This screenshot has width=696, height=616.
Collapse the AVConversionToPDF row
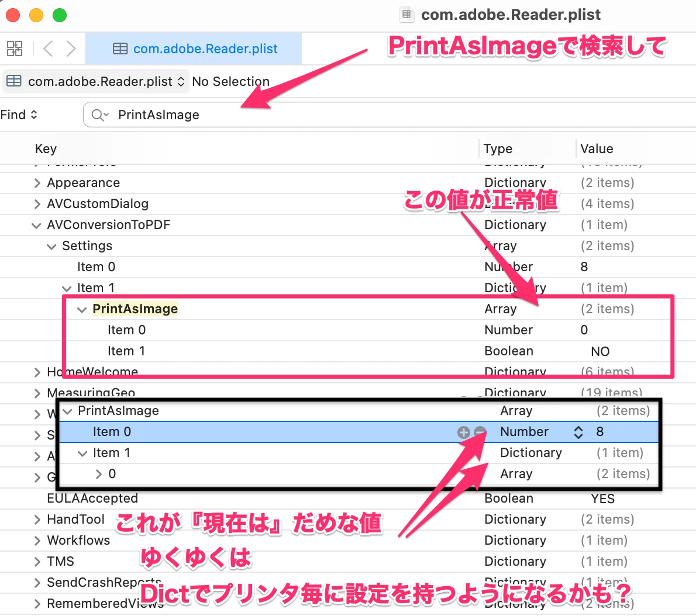tap(36, 225)
